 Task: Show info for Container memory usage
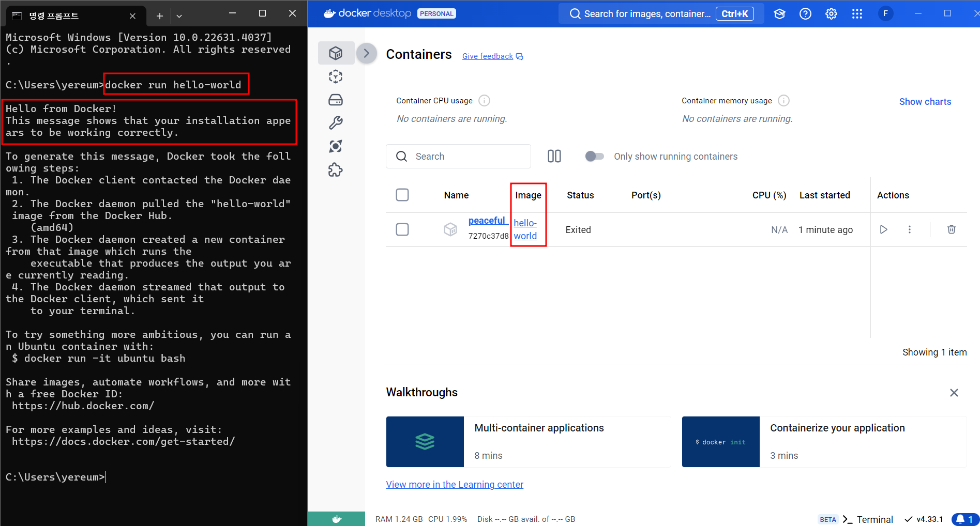pos(783,100)
